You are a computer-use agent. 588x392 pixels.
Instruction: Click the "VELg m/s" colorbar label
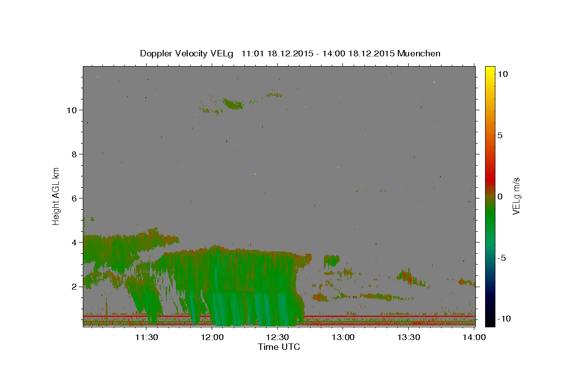[x=516, y=196]
